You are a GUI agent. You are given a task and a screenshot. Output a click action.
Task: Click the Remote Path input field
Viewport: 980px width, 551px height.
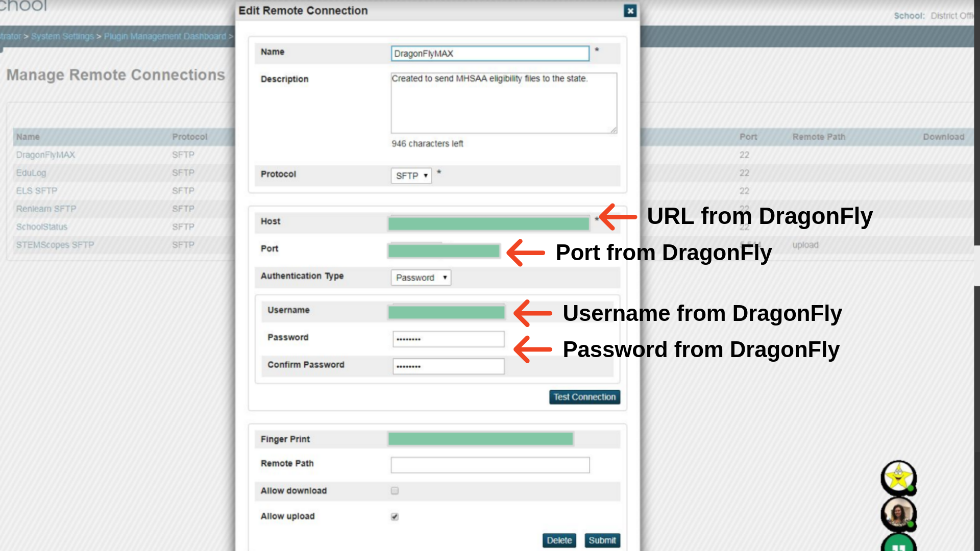point(489,465)
